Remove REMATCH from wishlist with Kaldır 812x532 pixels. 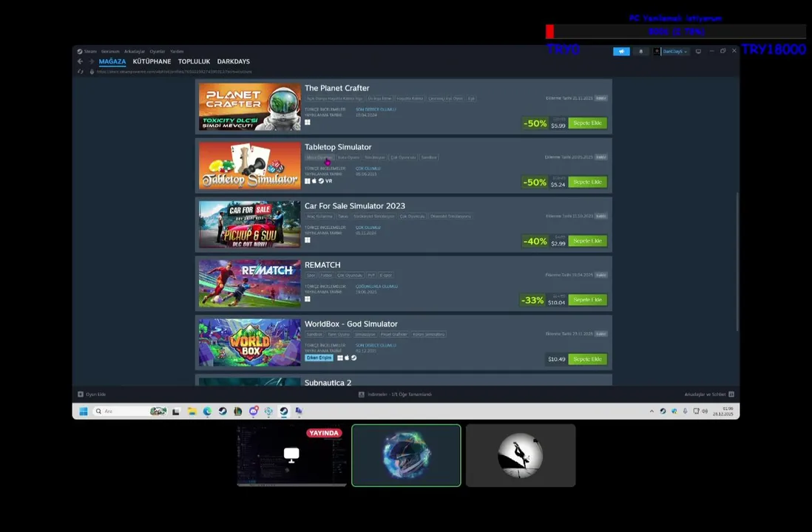pyautogui.click(x=600, y=275)
